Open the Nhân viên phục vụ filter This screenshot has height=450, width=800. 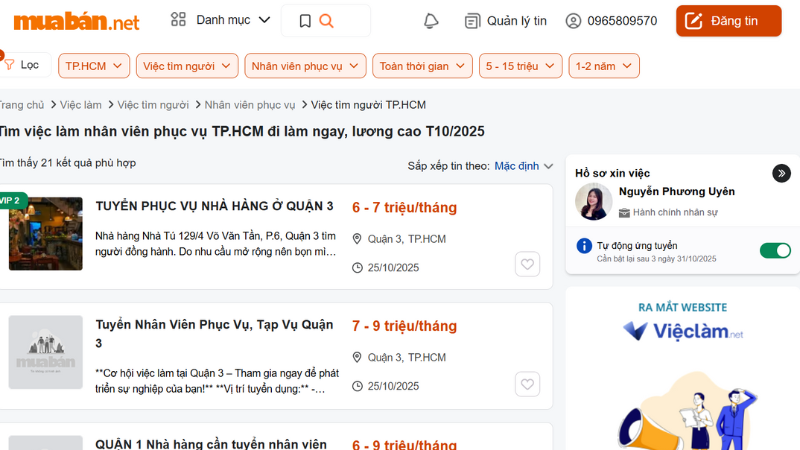[x=305, y=66]
